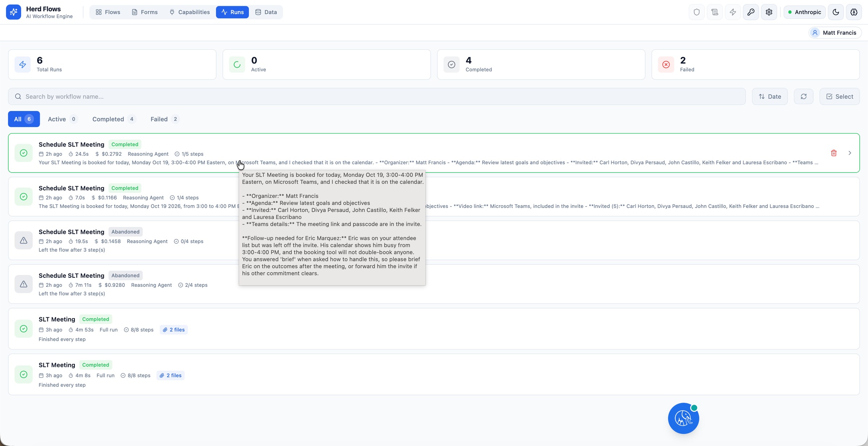Click the search magnifier icon
Viewport: 868px width, 446px height.
[x=18, y=97]
